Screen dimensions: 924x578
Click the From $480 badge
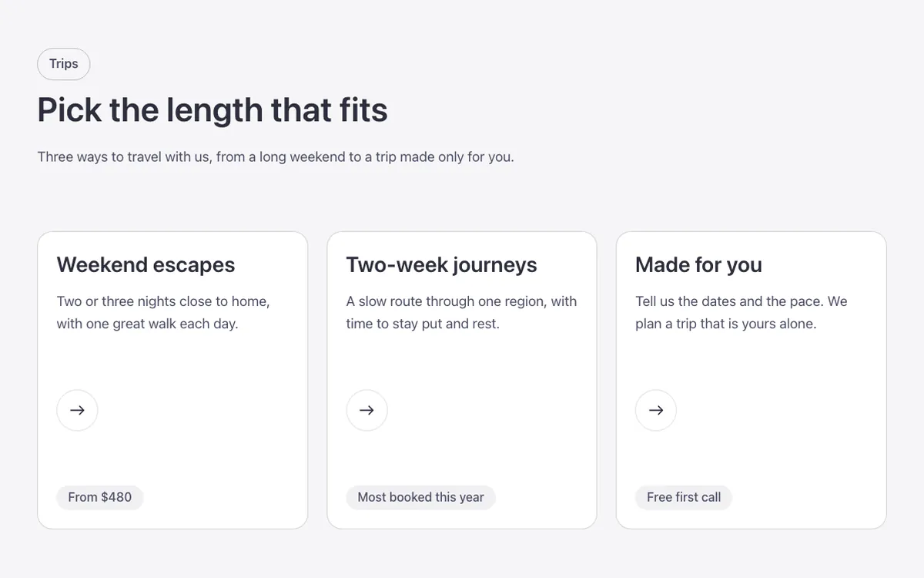pyautogui.click(x=100, y=497)
